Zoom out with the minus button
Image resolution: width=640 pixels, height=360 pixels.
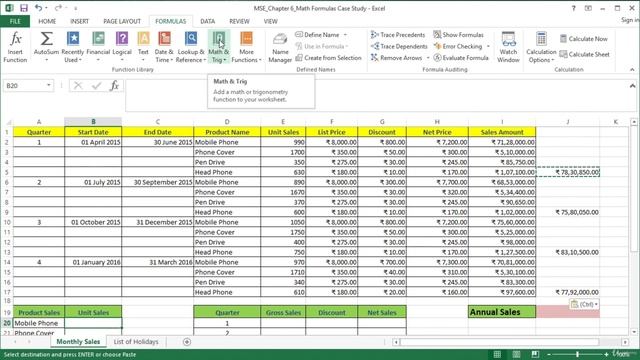549,354
